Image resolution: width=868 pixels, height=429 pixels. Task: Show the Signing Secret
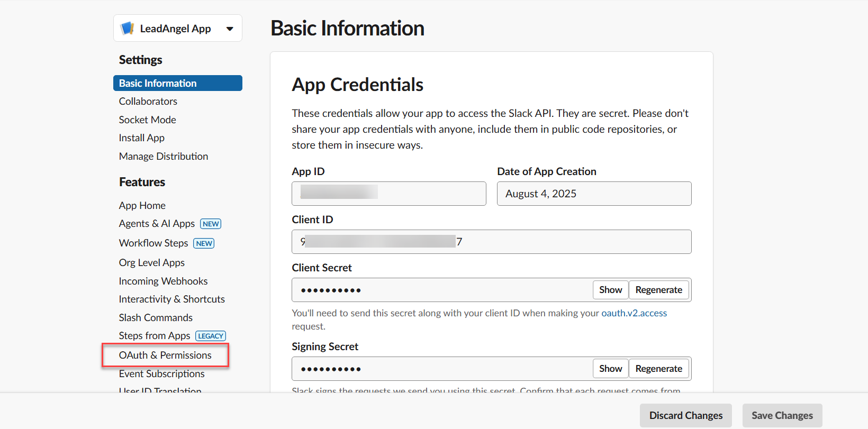coord(611,369)
